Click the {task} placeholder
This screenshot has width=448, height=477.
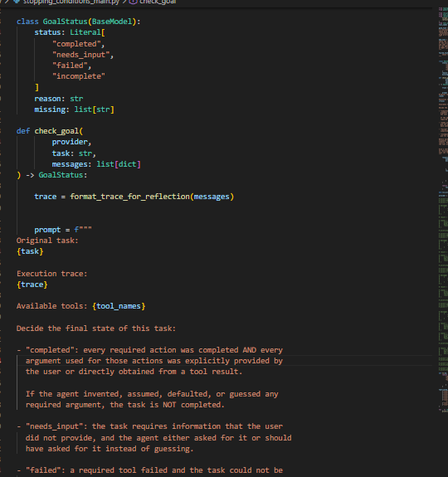[x=30, y=251]
